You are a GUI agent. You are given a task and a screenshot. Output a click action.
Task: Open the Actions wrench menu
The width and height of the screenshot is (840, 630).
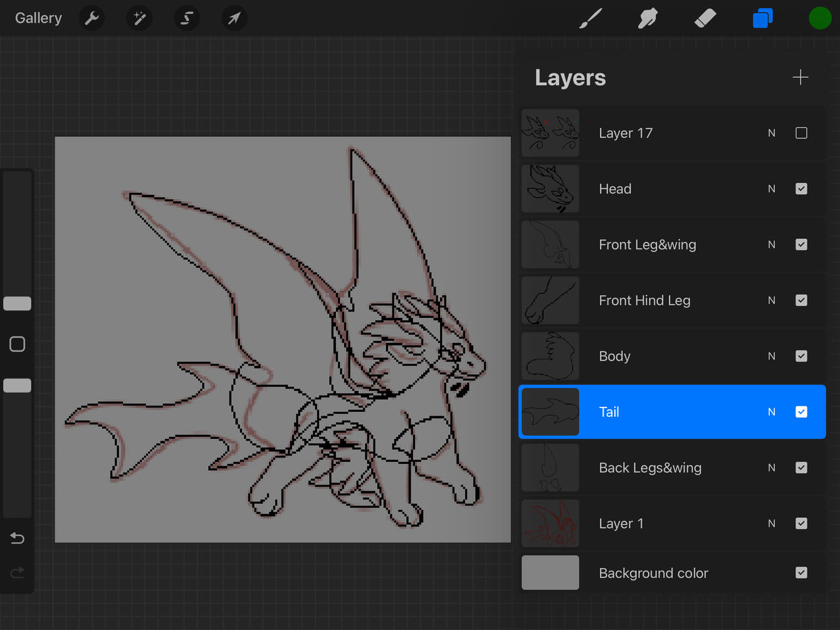point(92,18)
